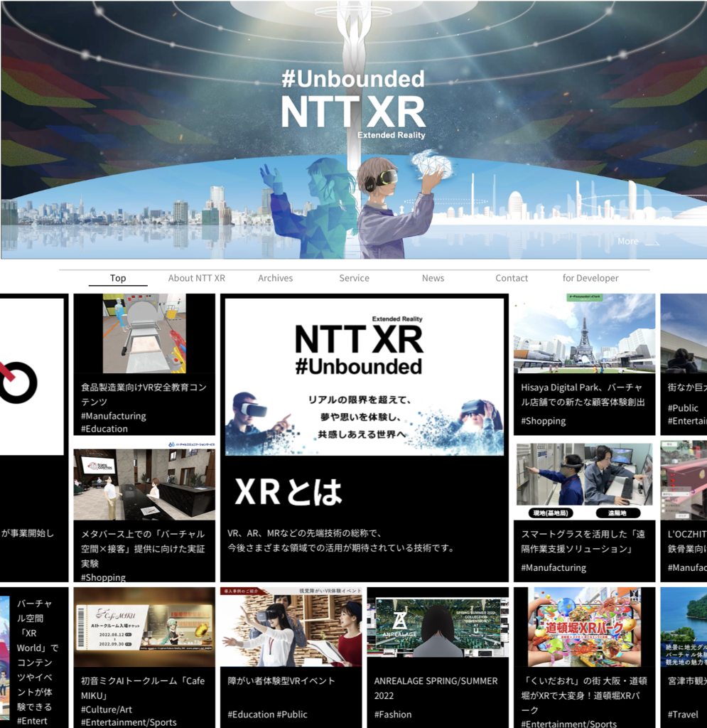
Task: Open the Hisaya Digital Park tower thumbnail
Action: click(x=585, y=333)
